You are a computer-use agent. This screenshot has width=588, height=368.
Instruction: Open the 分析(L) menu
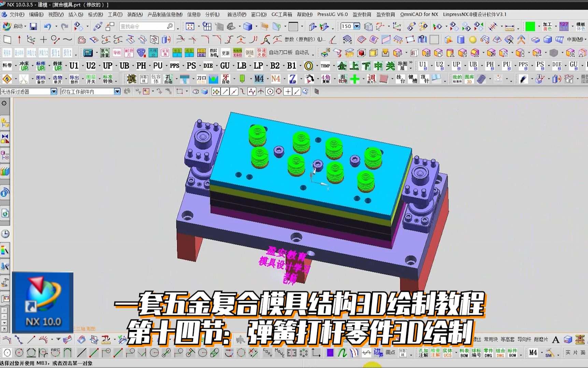pyautogui.click(x=212, y=14)
